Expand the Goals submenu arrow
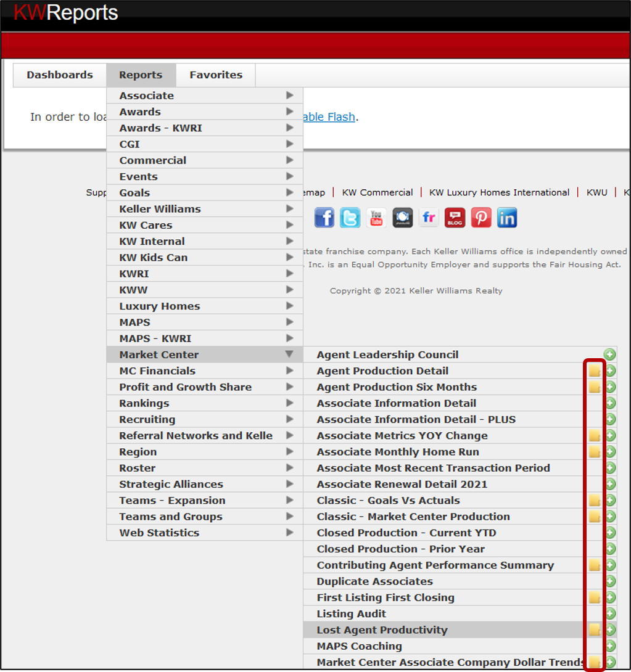631x672 pixels. [290, 192]
